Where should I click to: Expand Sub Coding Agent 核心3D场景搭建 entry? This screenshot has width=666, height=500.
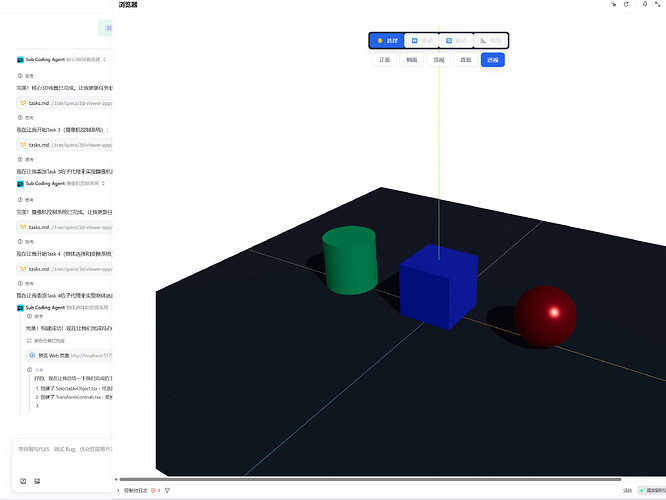click(62, 59)
